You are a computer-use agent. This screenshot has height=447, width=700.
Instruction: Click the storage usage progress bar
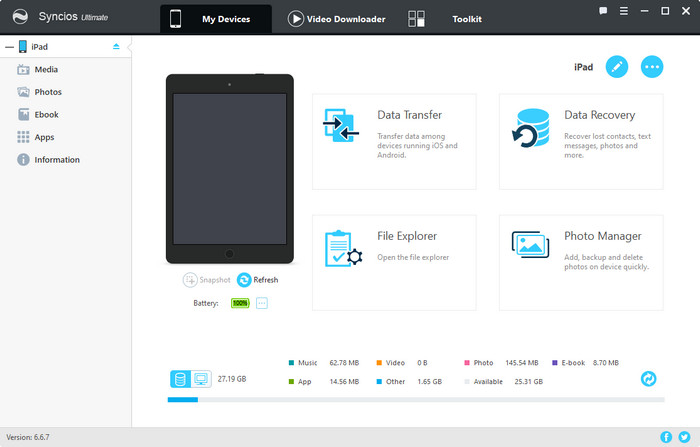click(415, 400)
